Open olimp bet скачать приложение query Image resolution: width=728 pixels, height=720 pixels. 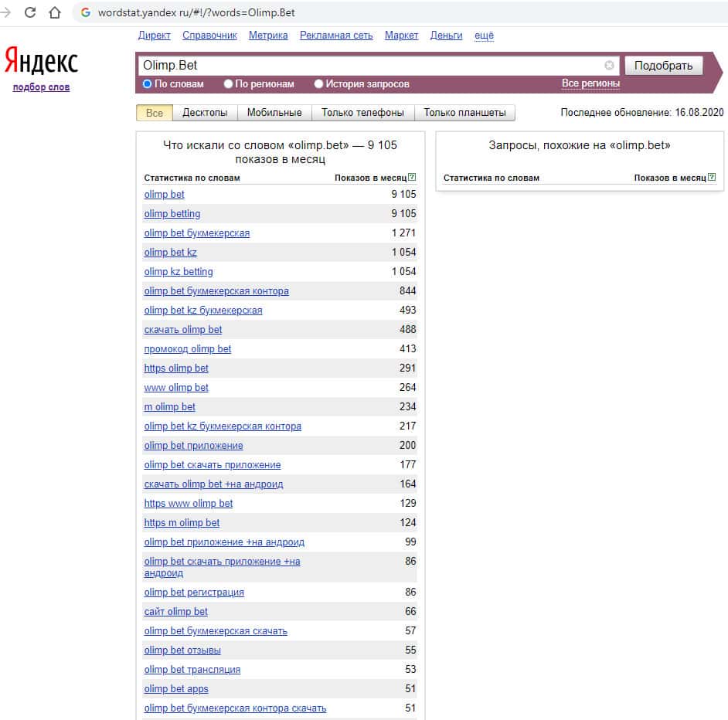click(213, 465)
